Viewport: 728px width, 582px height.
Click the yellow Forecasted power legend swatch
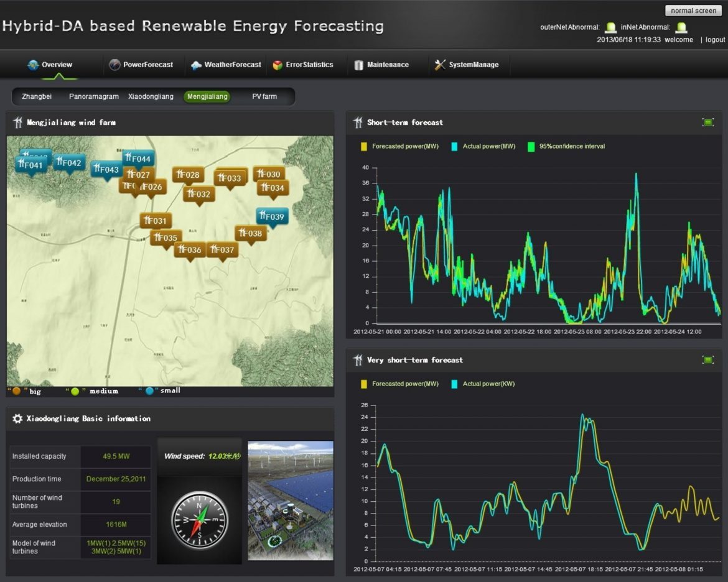point(364,146)
